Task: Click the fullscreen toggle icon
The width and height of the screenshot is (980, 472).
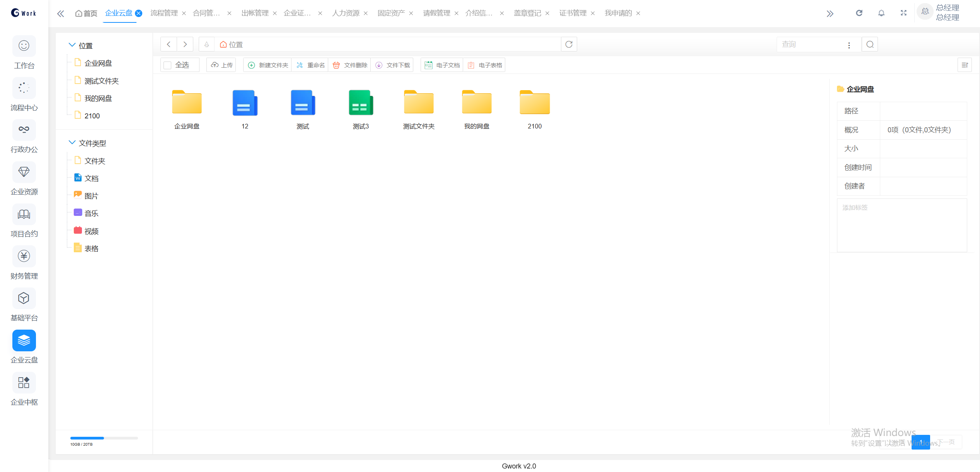Action: [x=903, y=13]
